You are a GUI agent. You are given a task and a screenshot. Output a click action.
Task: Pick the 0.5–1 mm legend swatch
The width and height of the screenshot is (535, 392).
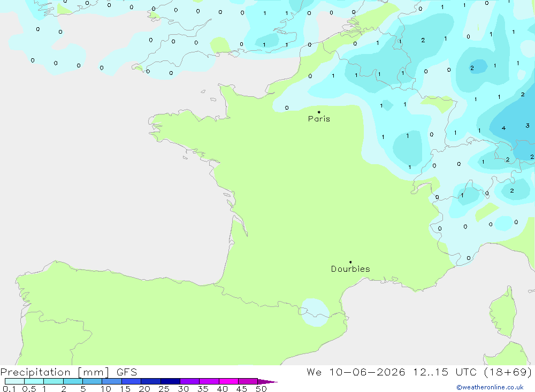pyautogui.click(x=34, y=381)
